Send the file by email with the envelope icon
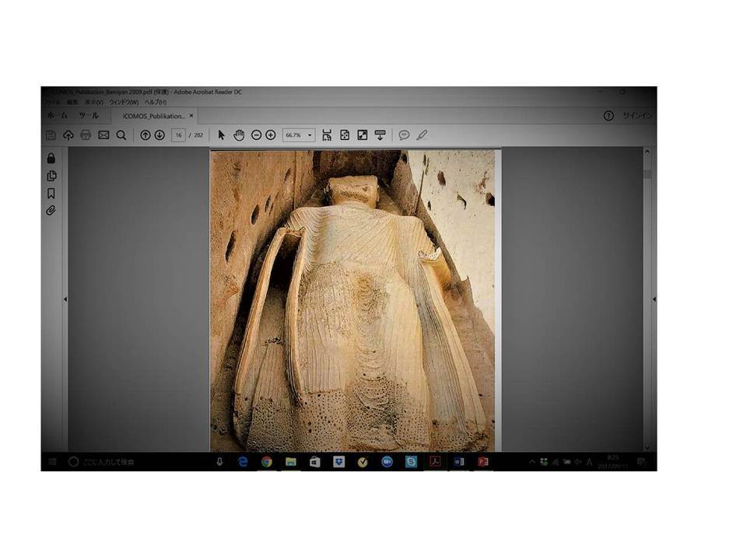This screenshot has width=747, height=560. 103,135
